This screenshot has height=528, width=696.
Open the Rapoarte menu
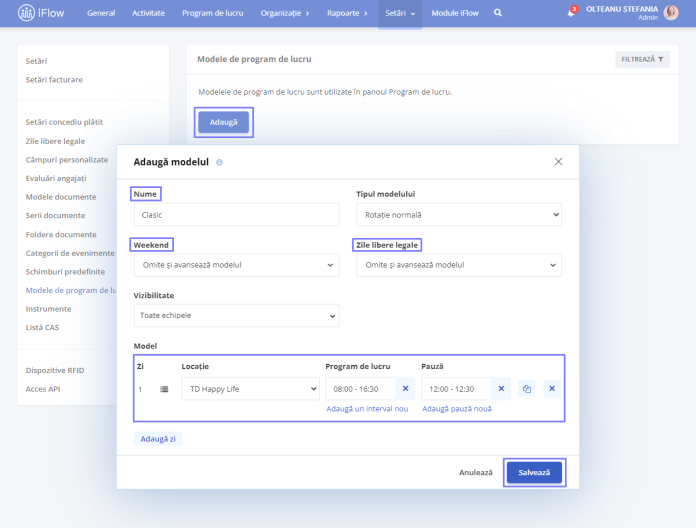[347, 13]
